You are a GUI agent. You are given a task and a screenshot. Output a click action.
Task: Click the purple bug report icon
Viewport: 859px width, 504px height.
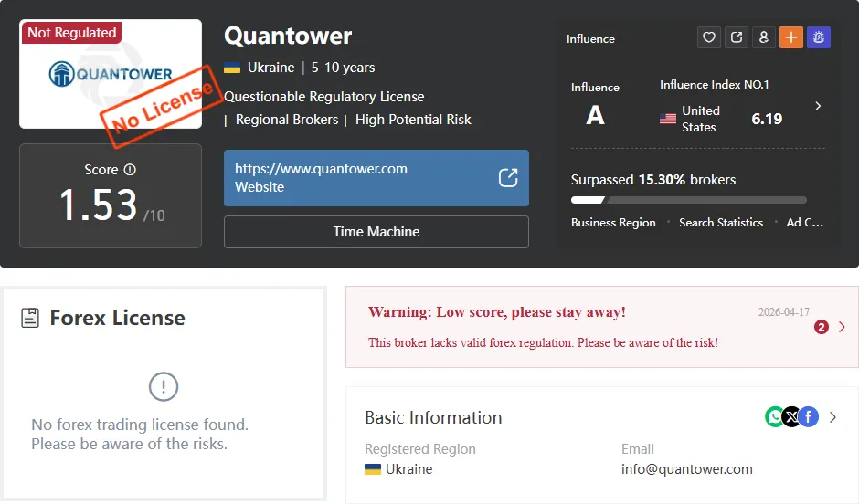pyautogui.click(x=819, y=37)
